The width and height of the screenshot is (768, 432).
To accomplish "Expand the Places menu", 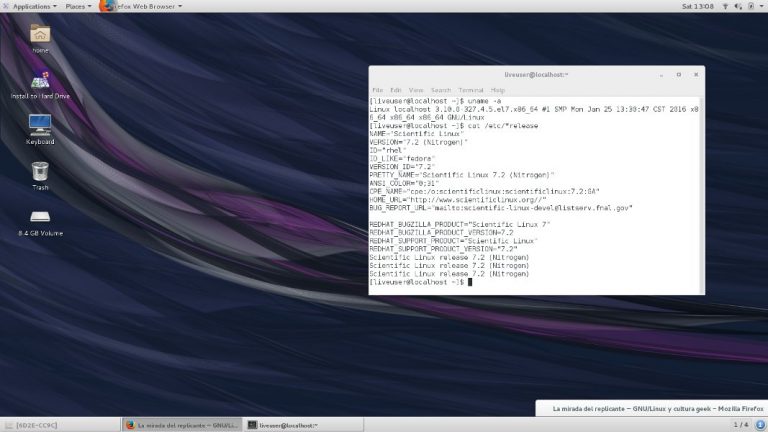I will click(77, 6).
